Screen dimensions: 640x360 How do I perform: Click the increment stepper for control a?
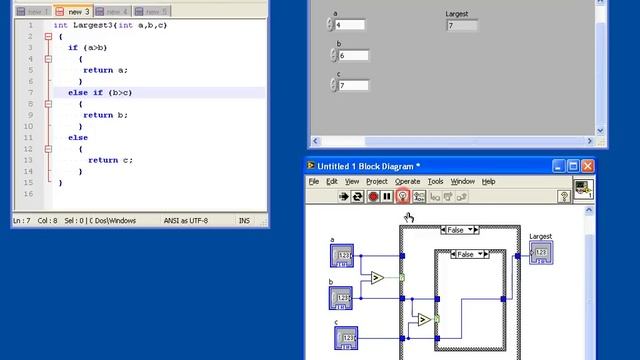pos(330,22)
